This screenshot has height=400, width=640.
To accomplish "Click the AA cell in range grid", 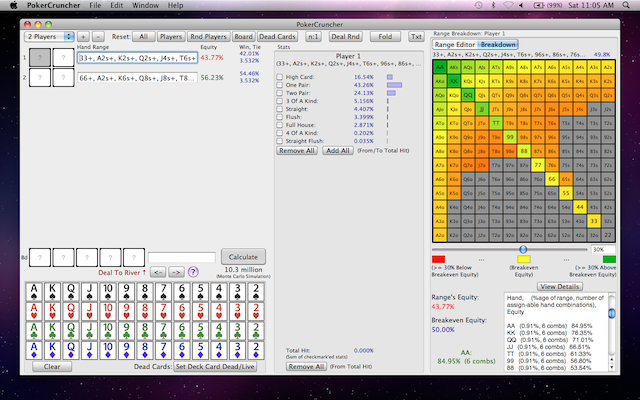I will (440, 67).
